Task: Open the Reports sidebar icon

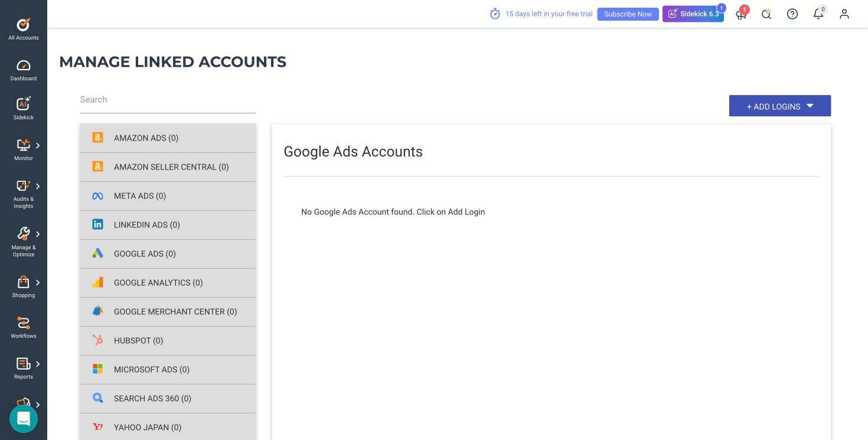Action: (x=24, y=363)
